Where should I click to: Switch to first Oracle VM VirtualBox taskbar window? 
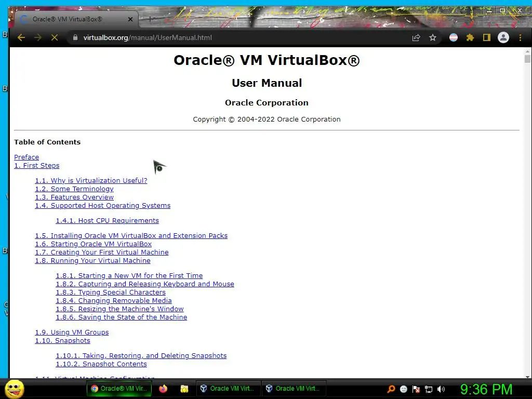point(228,389)
